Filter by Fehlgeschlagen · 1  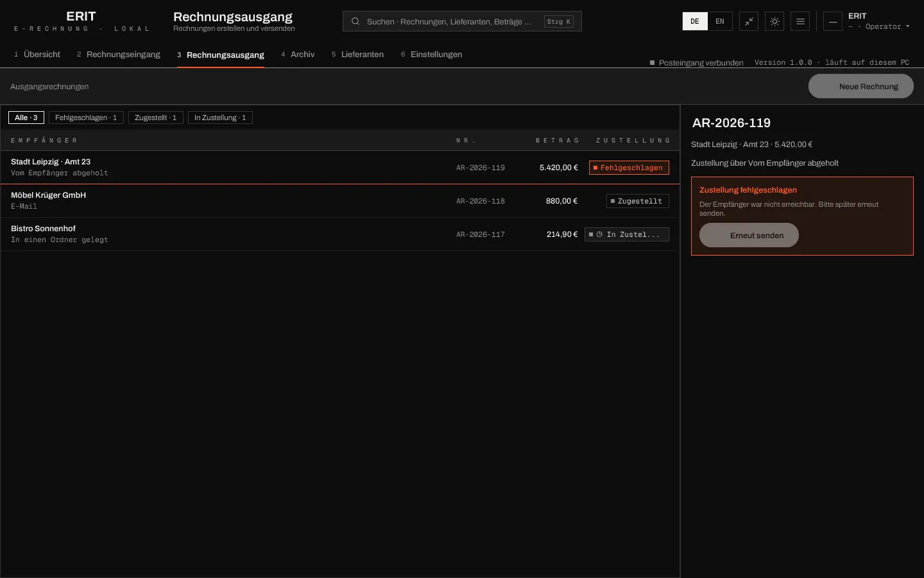point(86,118)
